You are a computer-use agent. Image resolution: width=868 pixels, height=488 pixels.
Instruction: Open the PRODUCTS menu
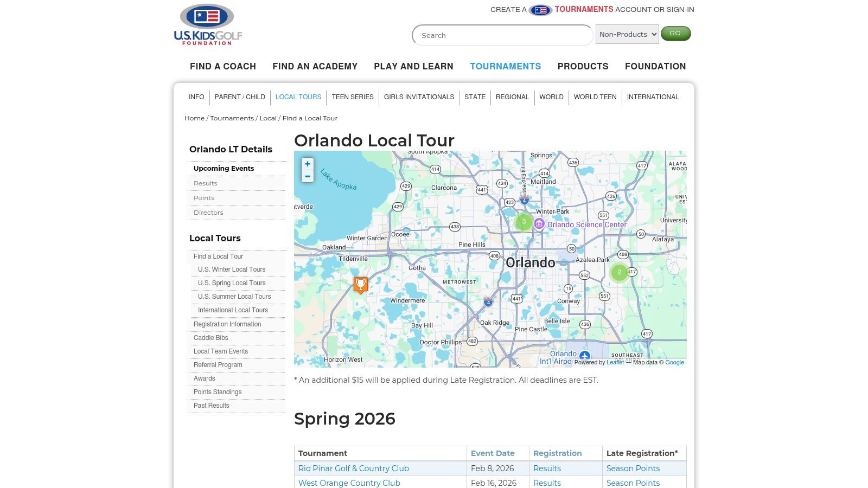point(583,66)
